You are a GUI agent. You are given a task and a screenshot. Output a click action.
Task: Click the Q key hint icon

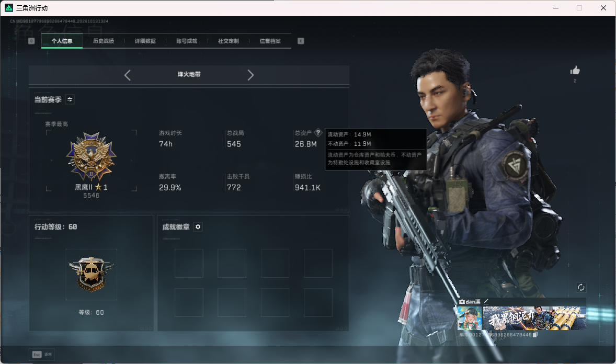coord(32,41)
